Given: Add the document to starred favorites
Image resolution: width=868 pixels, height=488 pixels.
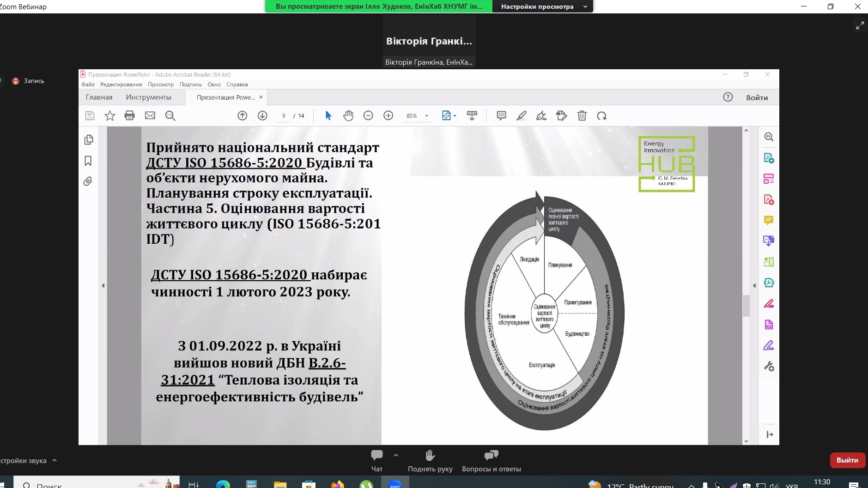Looking at the screenshot, I should [109, 115].
